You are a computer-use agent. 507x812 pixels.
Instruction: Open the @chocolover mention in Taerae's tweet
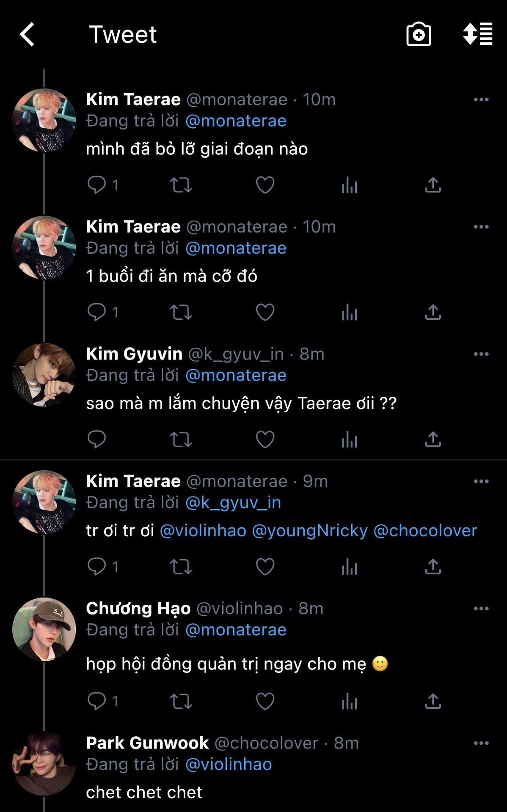coord(425,531)
